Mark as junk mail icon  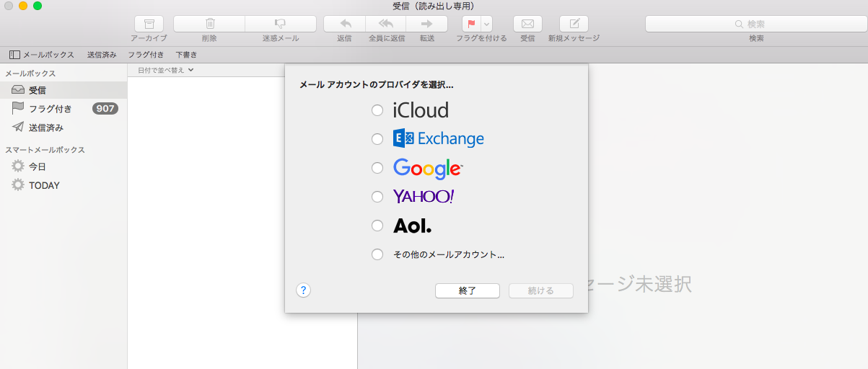[x=280, y=24]
